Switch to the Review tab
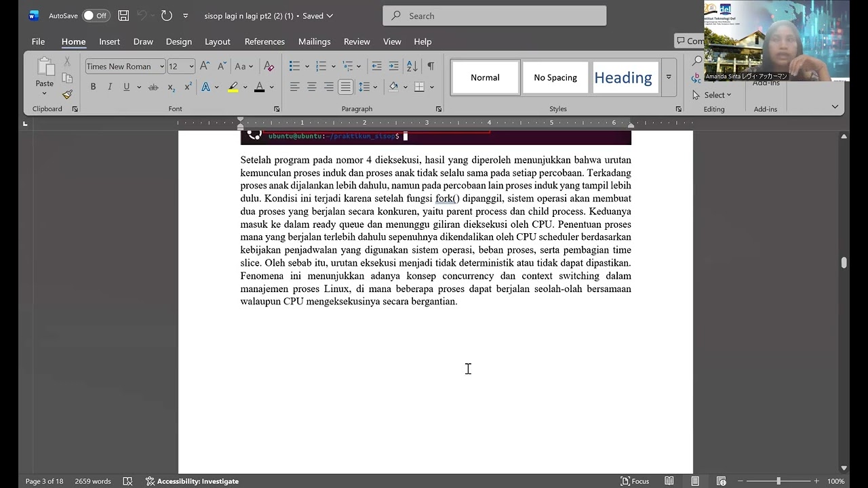 click(357, 41)
